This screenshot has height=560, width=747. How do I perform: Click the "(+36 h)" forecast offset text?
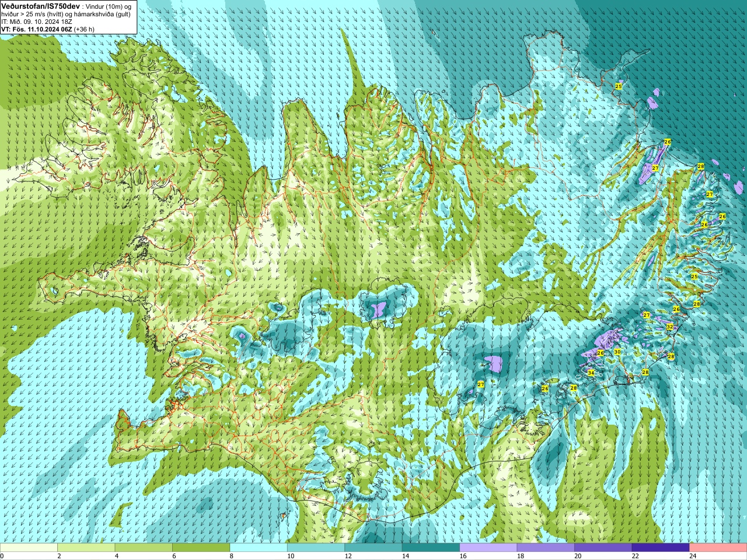(x=85, y=29)
